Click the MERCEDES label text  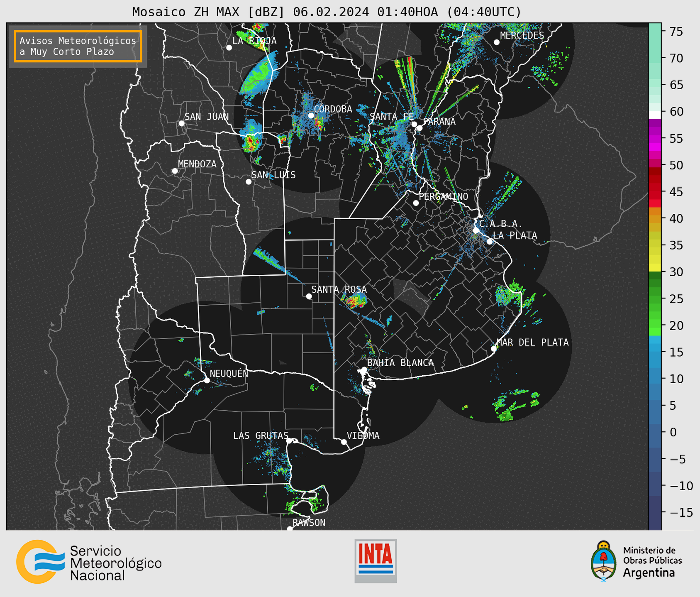pyautogui.click(x=522, y=36)
